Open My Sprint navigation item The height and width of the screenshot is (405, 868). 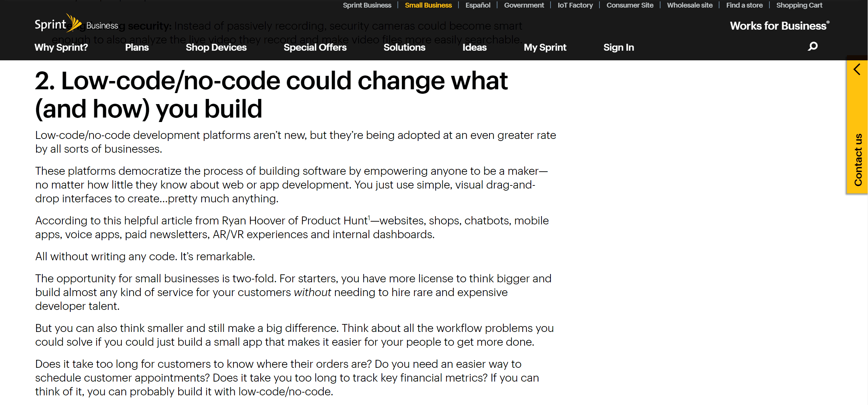[x=545, y=47]
